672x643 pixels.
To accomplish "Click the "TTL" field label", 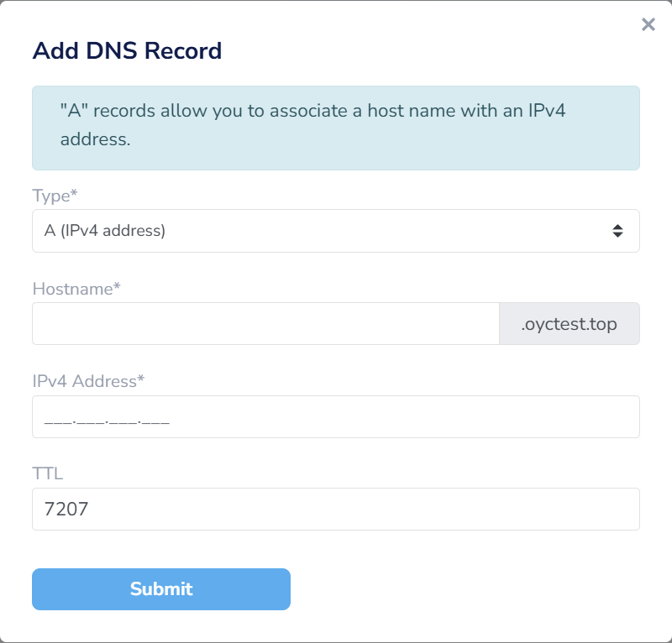I will click(x=48, y=473).
